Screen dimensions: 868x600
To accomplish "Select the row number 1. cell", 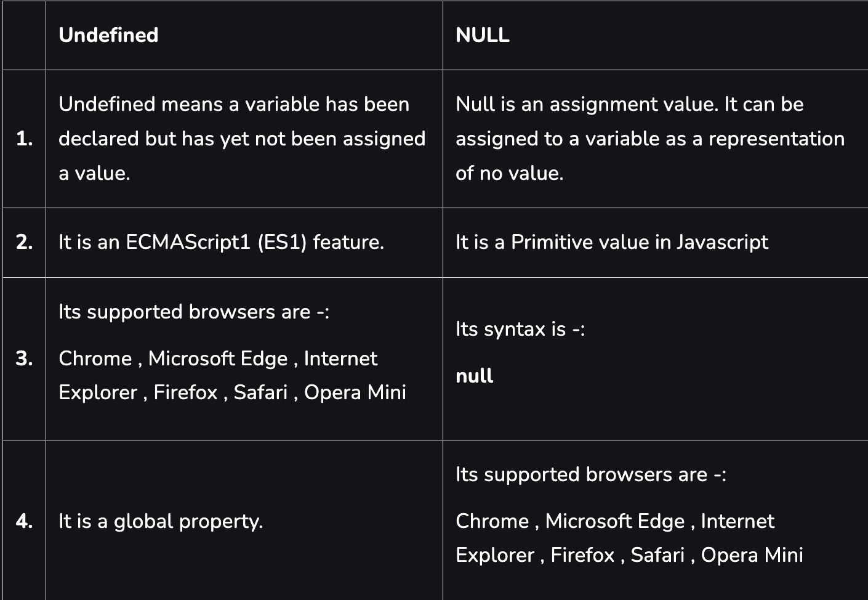I will click(x=24, y=139).
